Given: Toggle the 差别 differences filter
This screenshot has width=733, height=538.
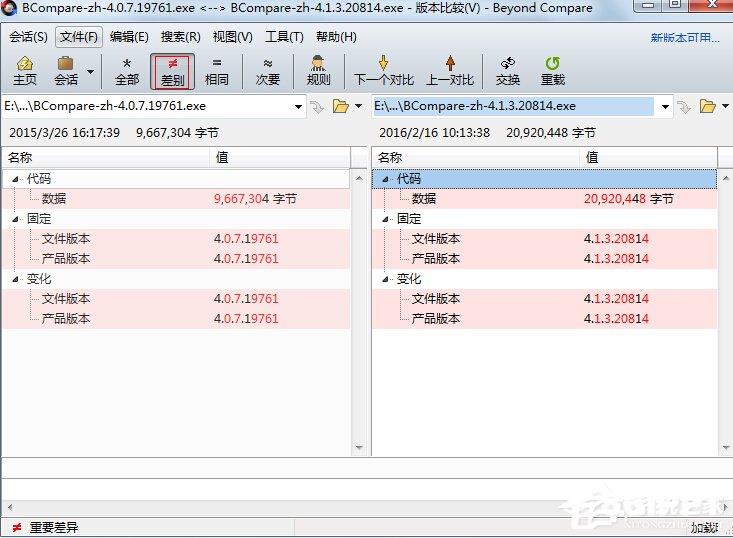Looking at the screenshot, I should (x=172, y=71).
